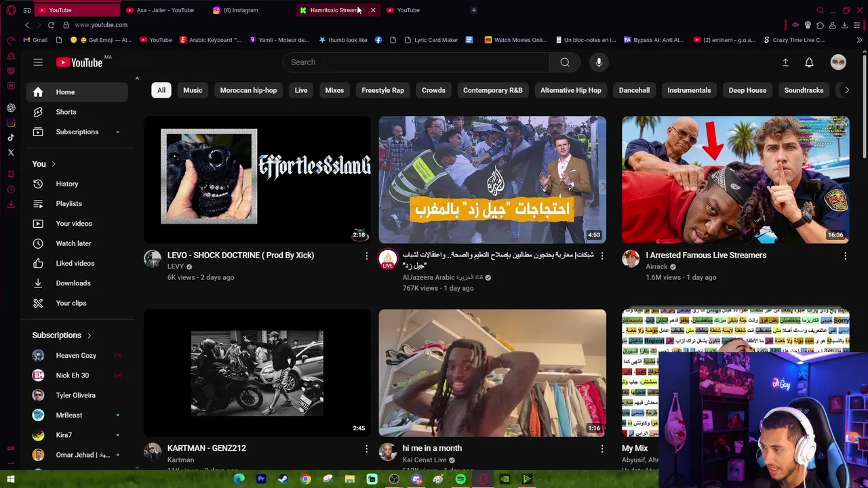Open Opera extensions cube icon
The image size is (868, 488).
pos(820,25)
